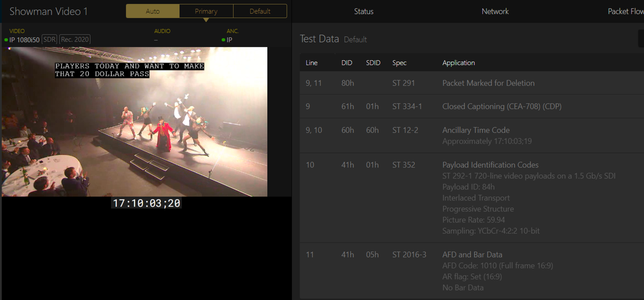Click the AUDIO label
This screenshot has width=644, height=300.
(162, 31)
